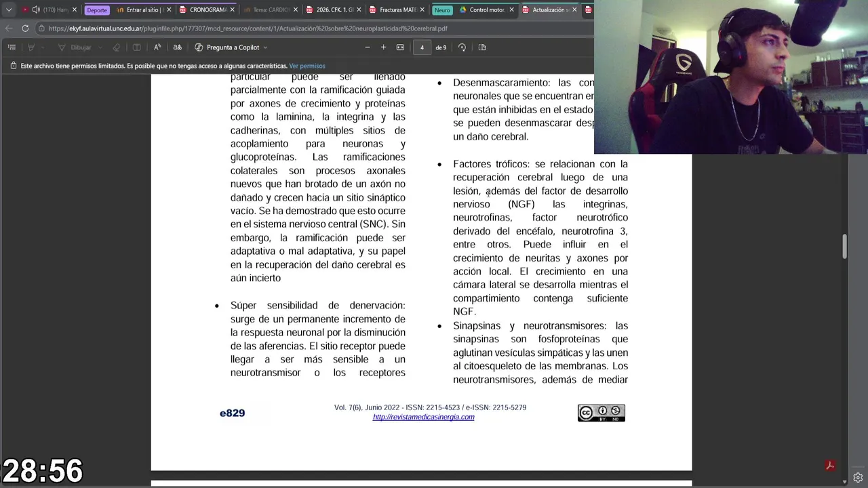Open the 'Deporte' tab group label

pos(97,9)
